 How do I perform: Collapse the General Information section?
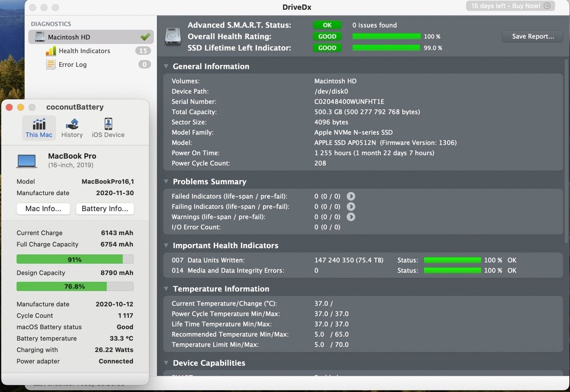coord(166,66)
